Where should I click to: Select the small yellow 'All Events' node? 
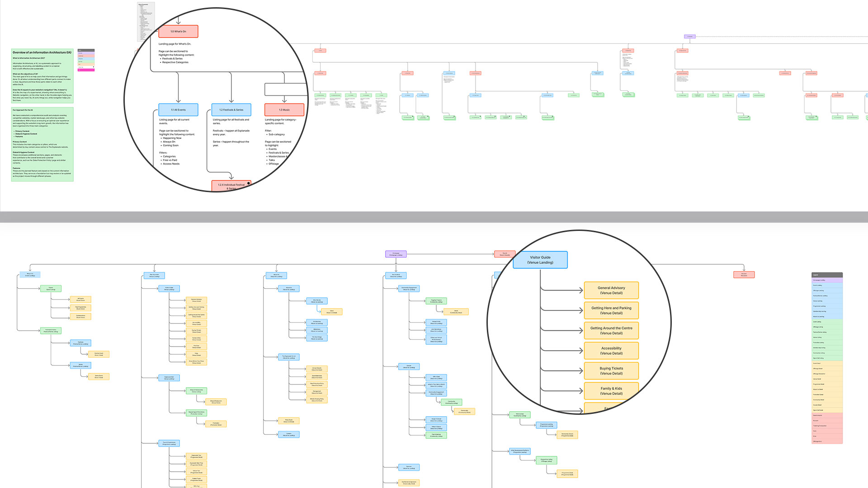tap(80, 300)
